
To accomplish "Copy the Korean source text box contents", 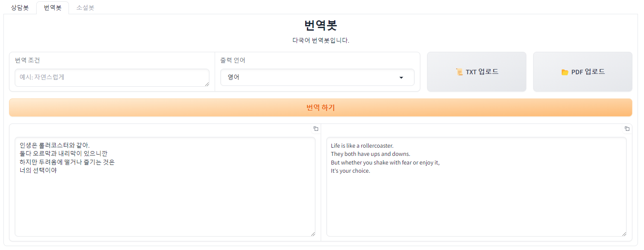I will [316, 129].
